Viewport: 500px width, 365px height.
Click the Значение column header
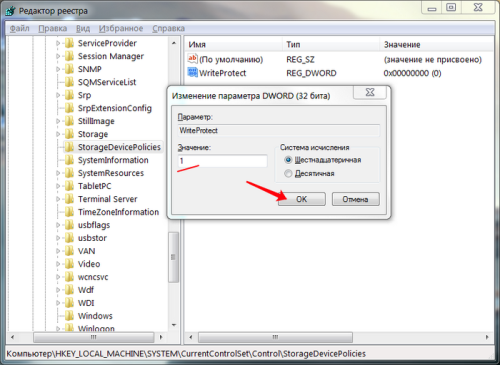coord(436,44)
